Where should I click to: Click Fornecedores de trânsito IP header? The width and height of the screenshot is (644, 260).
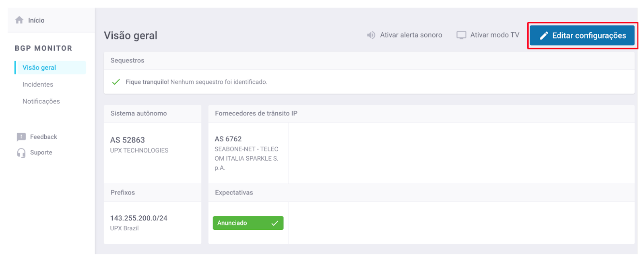[x=256, y=113]
